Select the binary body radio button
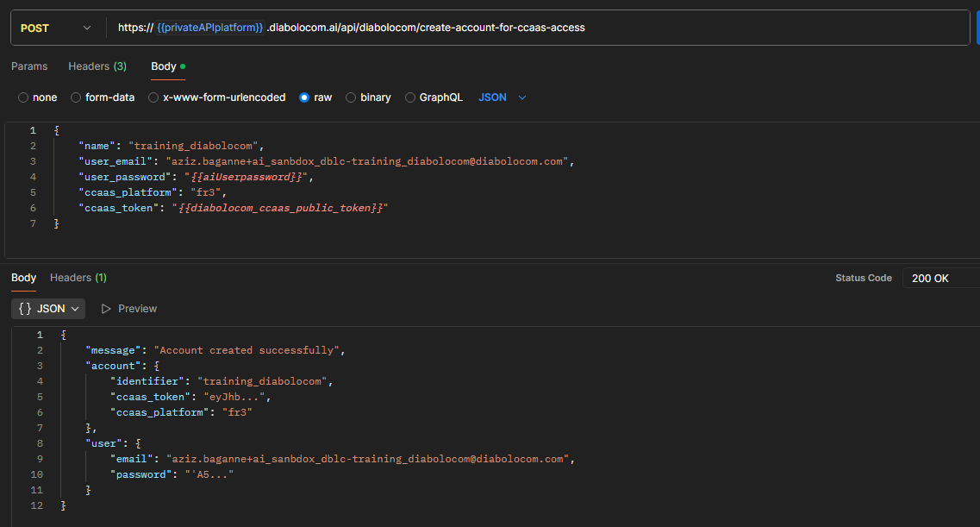This screenshot has width=980, height=527. [351, 97]
